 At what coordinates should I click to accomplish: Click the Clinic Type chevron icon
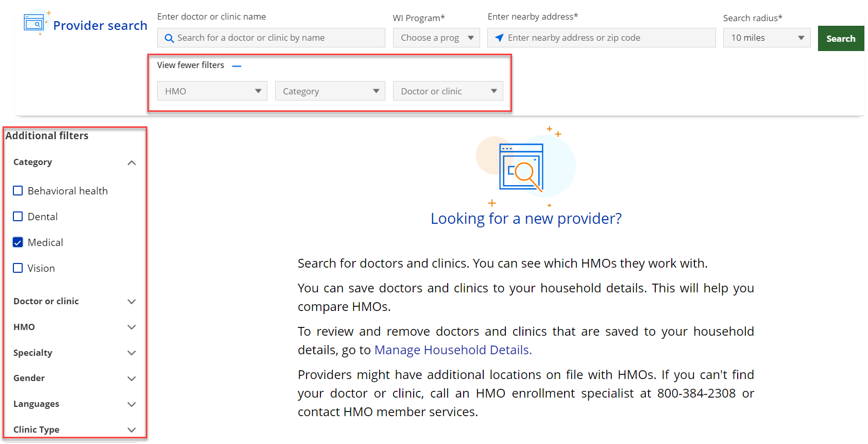click(x=131, y=430)
